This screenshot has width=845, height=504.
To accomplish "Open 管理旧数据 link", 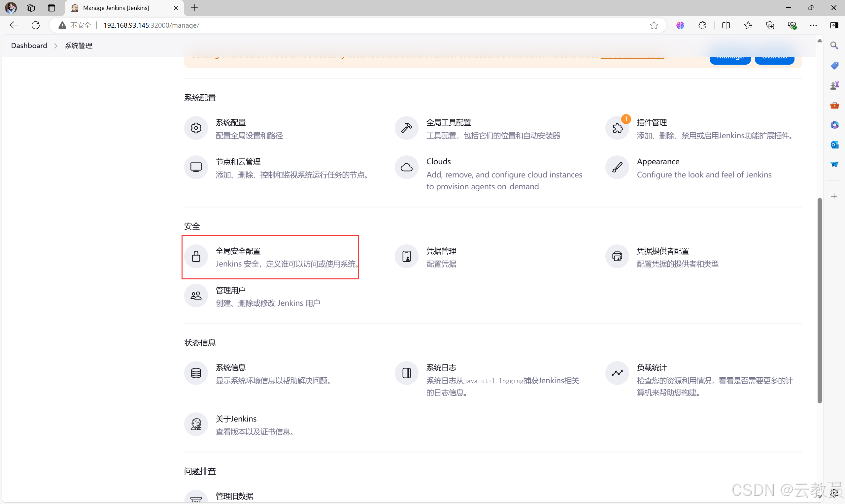I will coord(234,496).
